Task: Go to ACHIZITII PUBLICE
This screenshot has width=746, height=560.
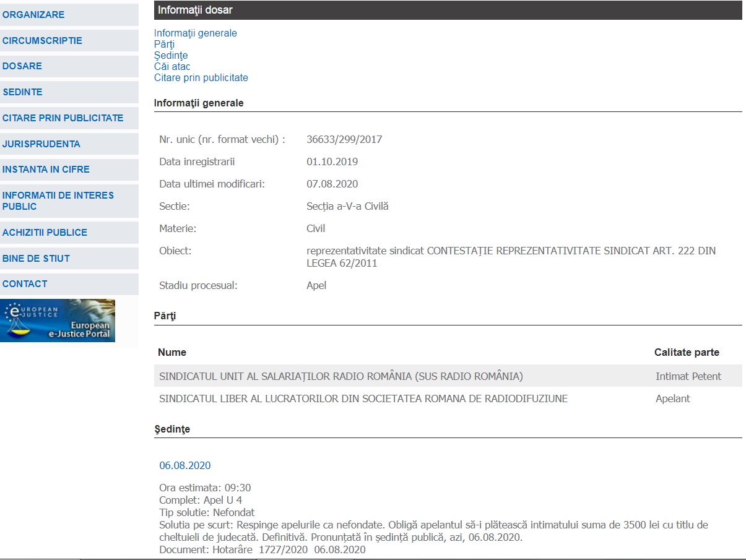Action: [x=45, y=233]
